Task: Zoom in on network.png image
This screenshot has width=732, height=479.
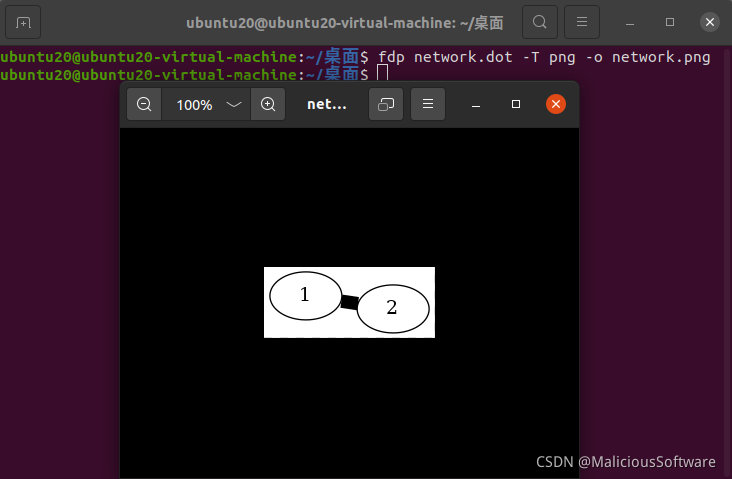Action: (268, 104)
